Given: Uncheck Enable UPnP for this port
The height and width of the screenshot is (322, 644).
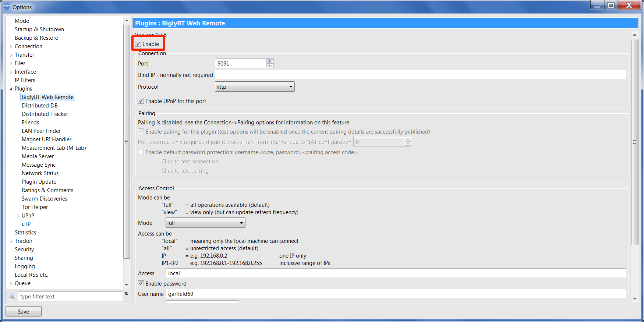Looking at the screenshot, I should point(141,101).
